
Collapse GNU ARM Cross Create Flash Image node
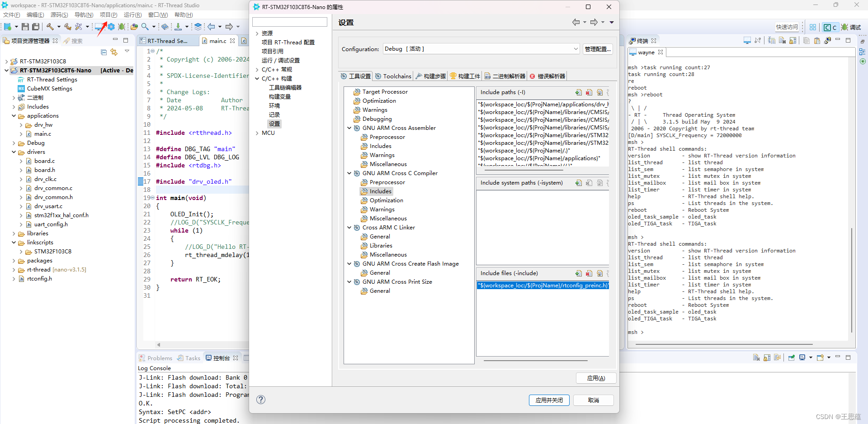coord(349,264)
